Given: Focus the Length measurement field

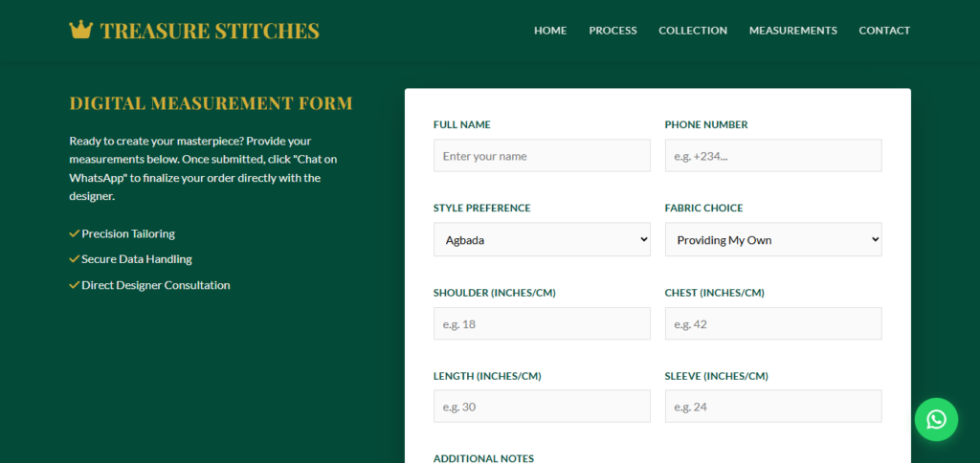Looking at the screenshot, I should (x=542, y=407).
